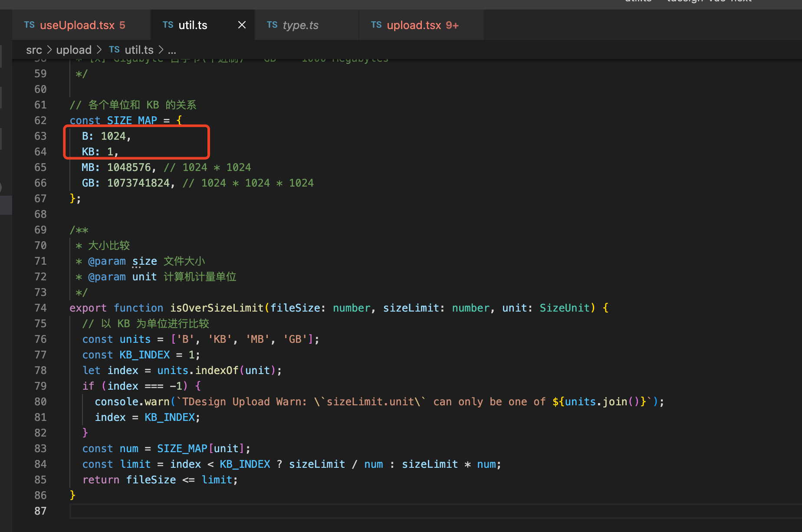The width and height of the screenshot is (802, 532).
Task: Click inside the red highlighted 'B: 1024' line
Action: [105, 136]
